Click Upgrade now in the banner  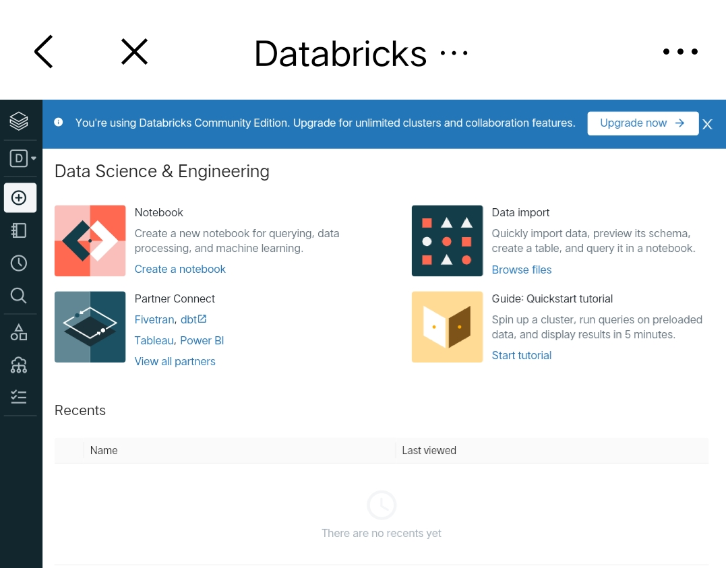[x=642, y=123]
